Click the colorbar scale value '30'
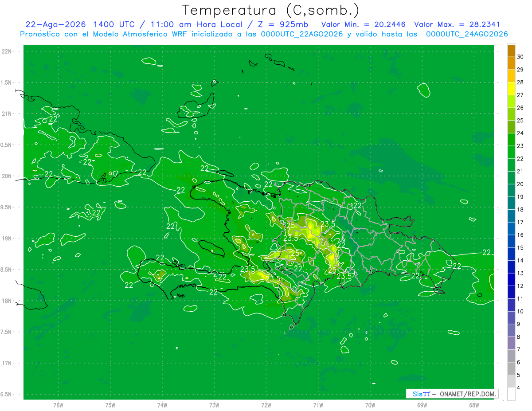Screen dimensions: 532x411 click(520, 57)
